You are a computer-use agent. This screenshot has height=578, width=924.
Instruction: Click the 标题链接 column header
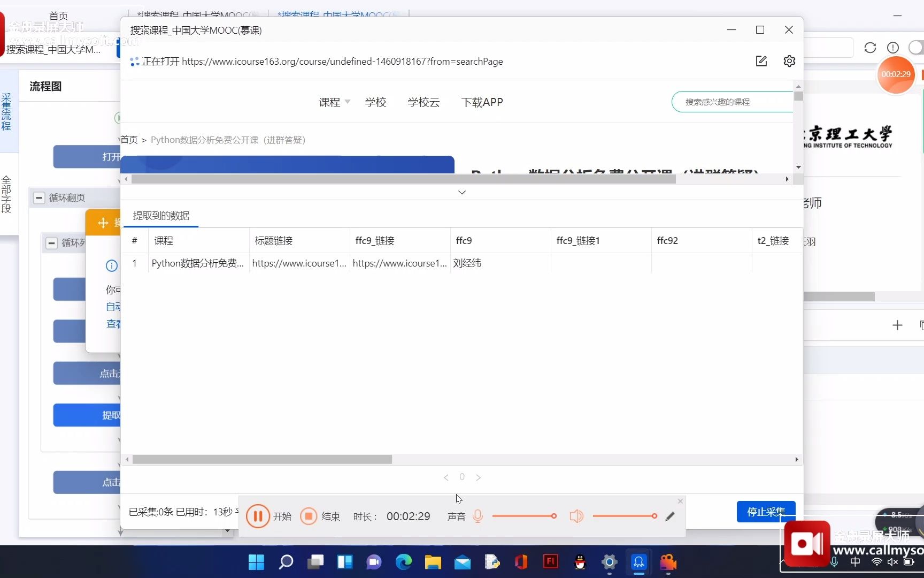click(299, 241)
